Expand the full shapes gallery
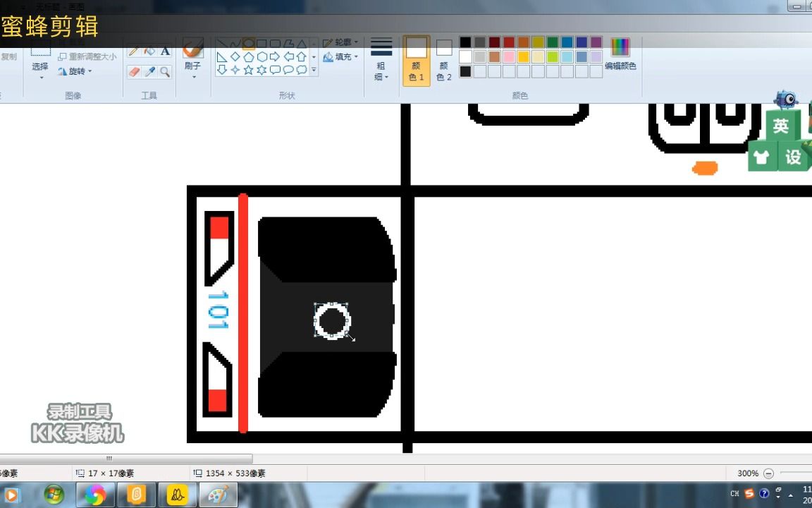The width and height of the screenshot is (812, 508). pos(314,69)
